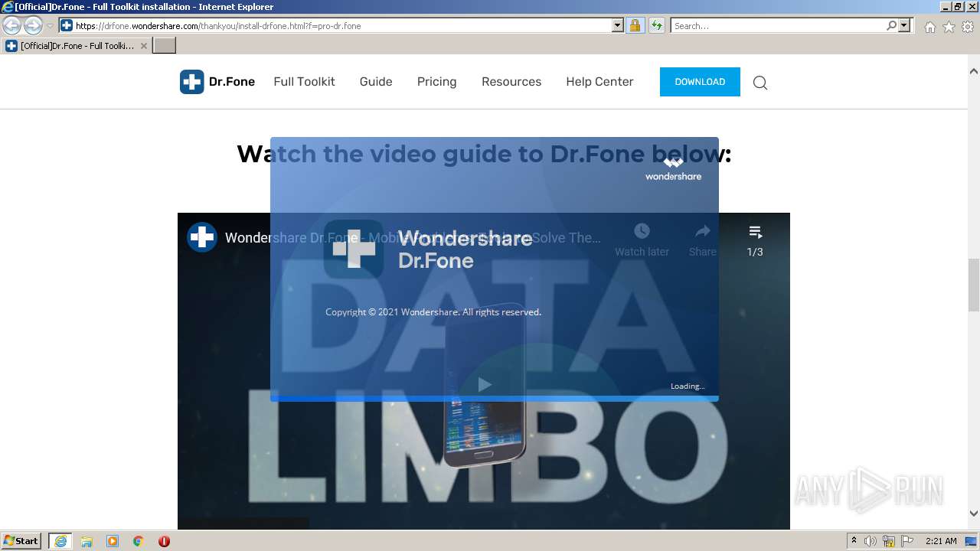Click the video Share arrow icon
The image size is (980, 551).
(x=702, y=231)
